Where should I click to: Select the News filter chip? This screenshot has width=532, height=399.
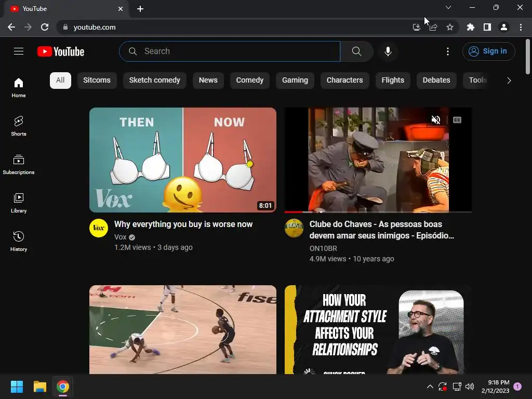coord(208,81)
